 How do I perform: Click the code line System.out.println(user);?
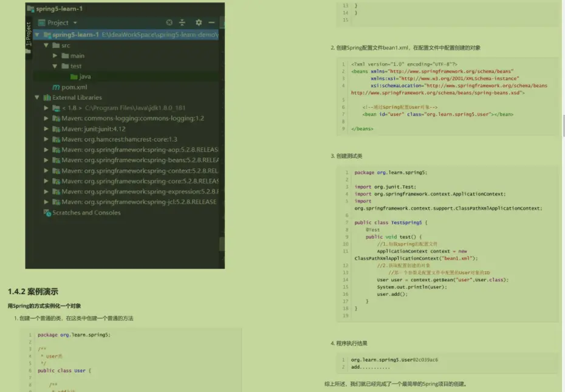[x=412, y=287]
